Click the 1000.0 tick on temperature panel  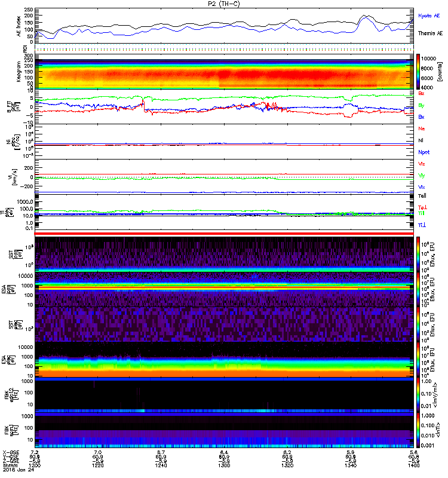pyautogui.click(x=25, y=202)
